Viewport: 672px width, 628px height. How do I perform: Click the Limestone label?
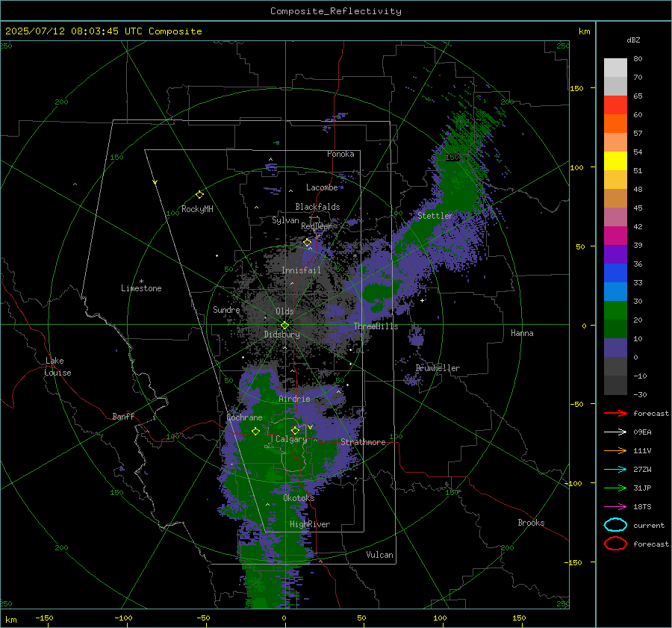pyautogui.click(x=141, y=288)
